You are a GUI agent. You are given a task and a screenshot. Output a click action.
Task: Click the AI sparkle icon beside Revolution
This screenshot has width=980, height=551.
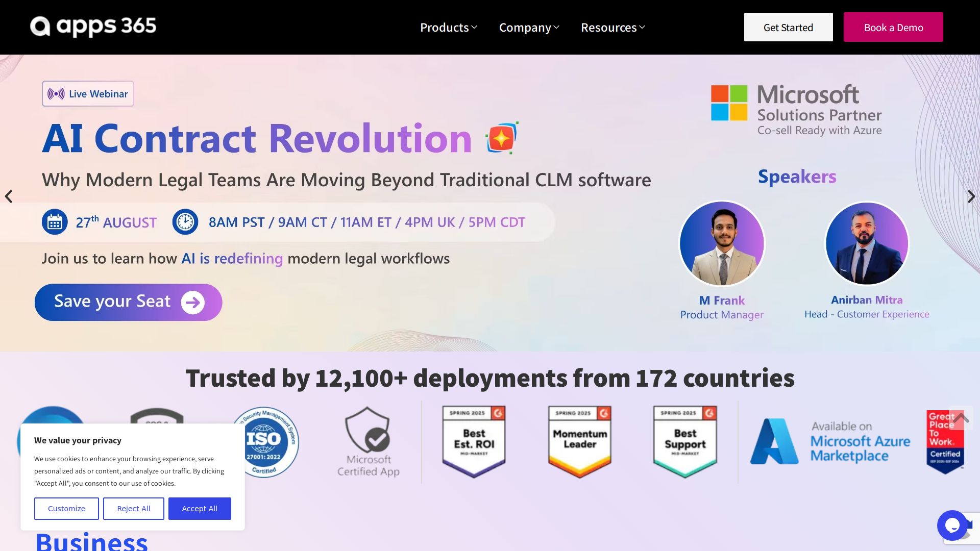pos(502,138)
